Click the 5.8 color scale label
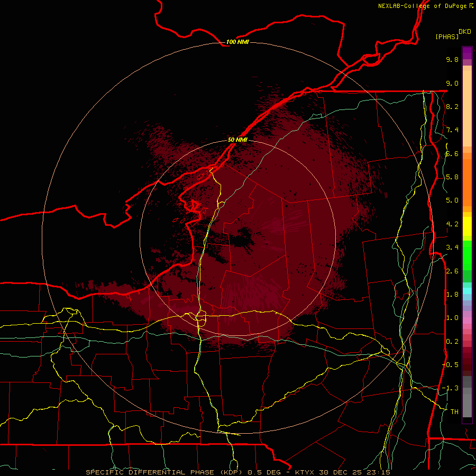 452,177
